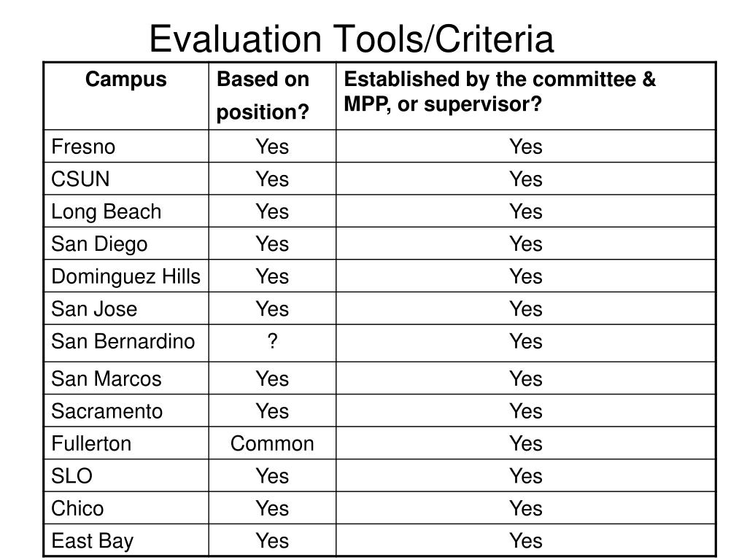Click the Fresno campus cell
This screenshot has width=747, height=560.
click(83, 147)
